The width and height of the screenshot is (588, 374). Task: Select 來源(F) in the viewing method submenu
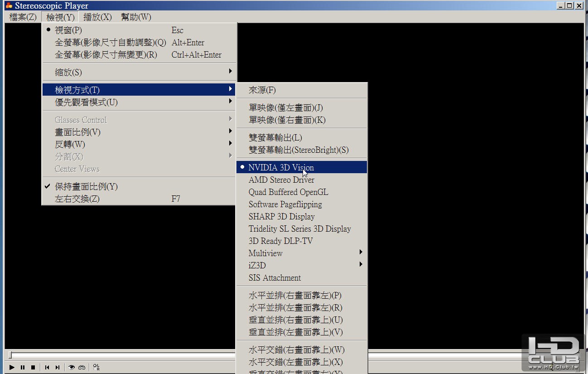pyautogui.click(x=302, y=90)
